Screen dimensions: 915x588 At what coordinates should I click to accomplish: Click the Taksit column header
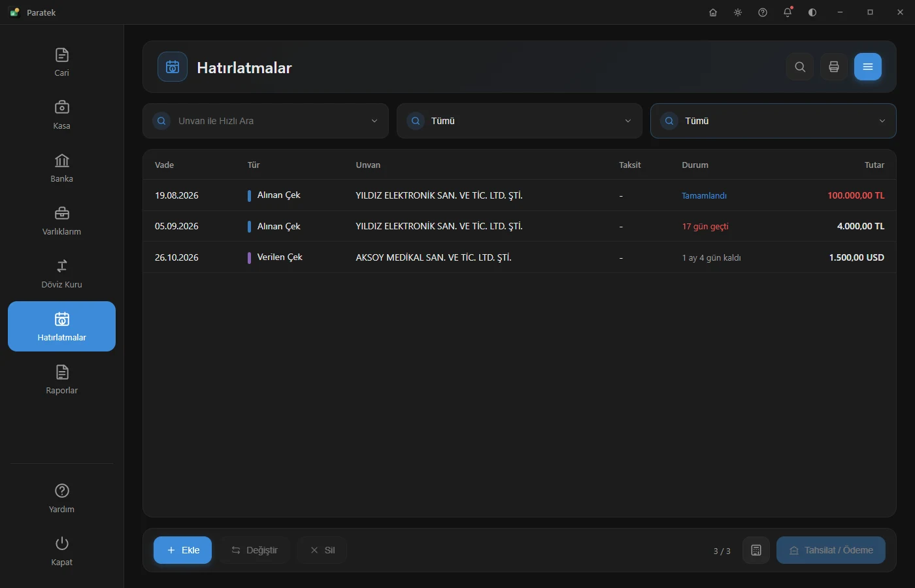(630, 165)
